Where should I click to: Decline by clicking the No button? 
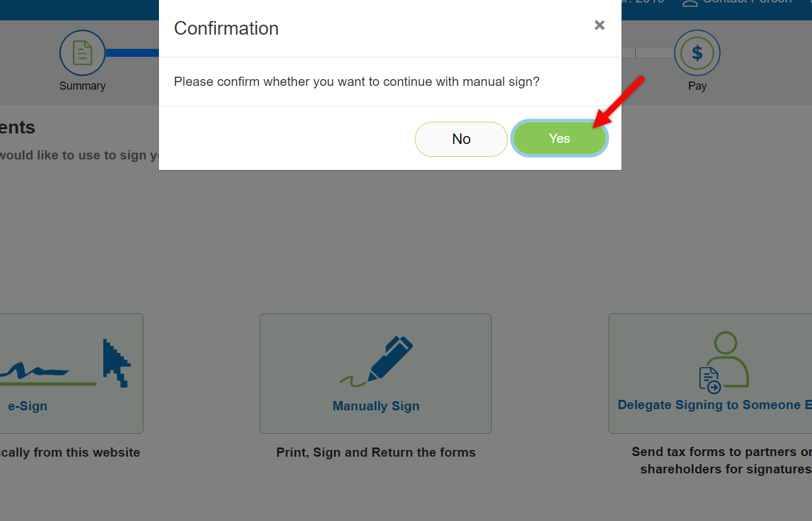(461, 139)
